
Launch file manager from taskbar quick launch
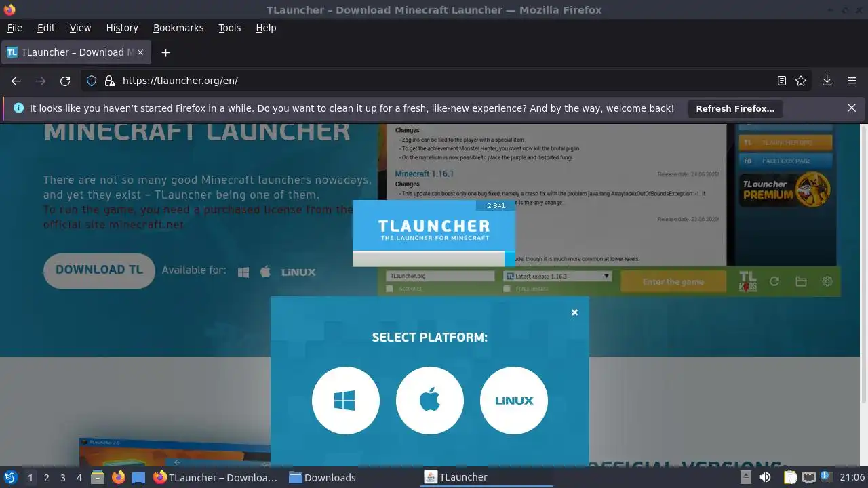click(98, 477)
